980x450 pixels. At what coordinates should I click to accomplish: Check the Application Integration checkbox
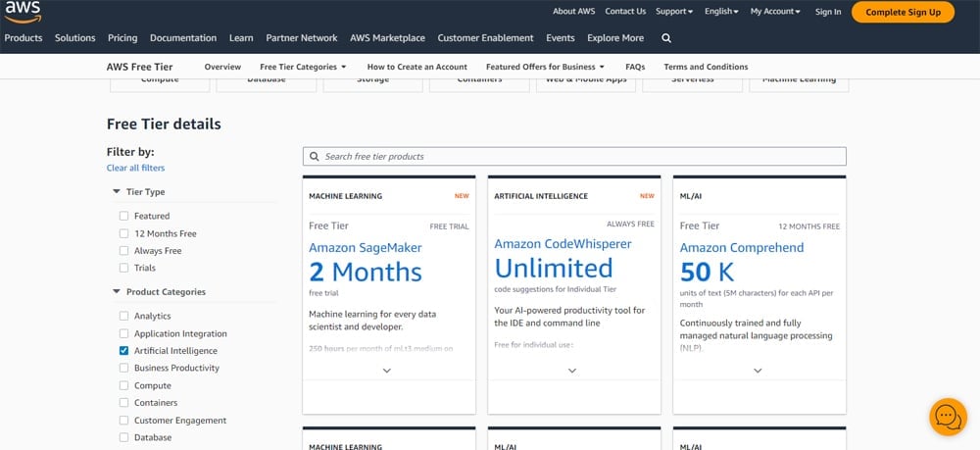coord(123,333)
